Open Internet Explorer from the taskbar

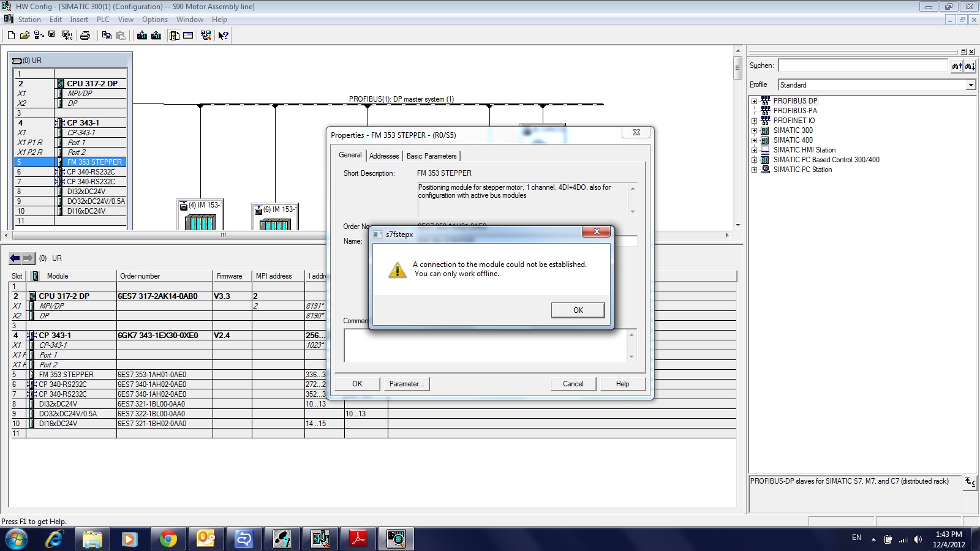tap(55, 539)
